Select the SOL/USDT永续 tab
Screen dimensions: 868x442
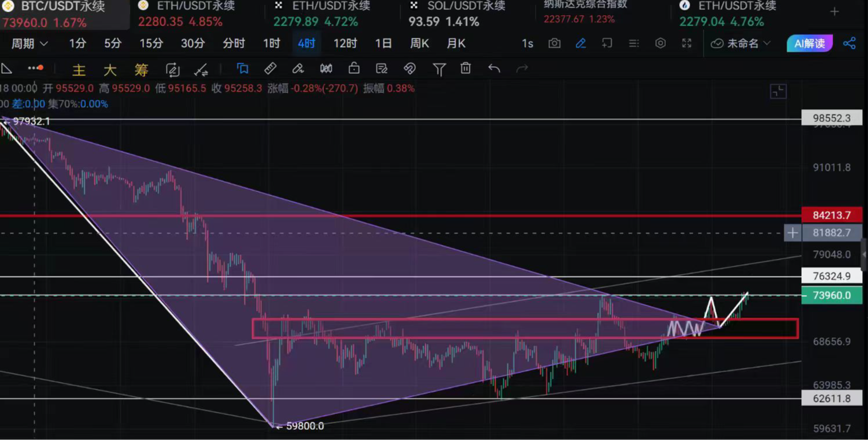click(459, 6)
